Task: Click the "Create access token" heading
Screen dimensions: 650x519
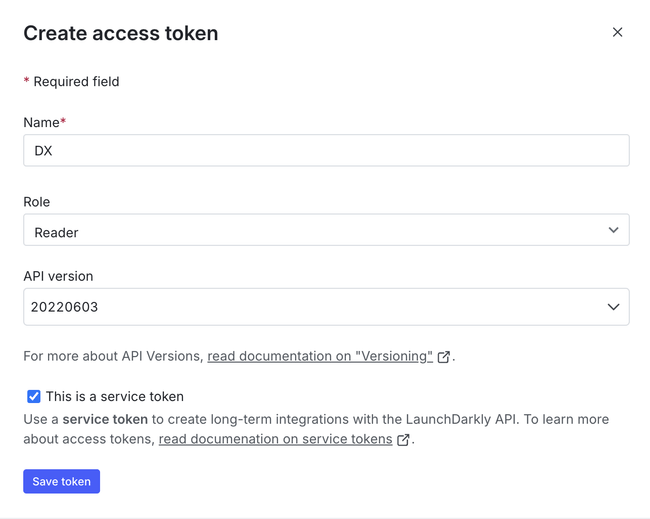Action: tap(121, 33)
